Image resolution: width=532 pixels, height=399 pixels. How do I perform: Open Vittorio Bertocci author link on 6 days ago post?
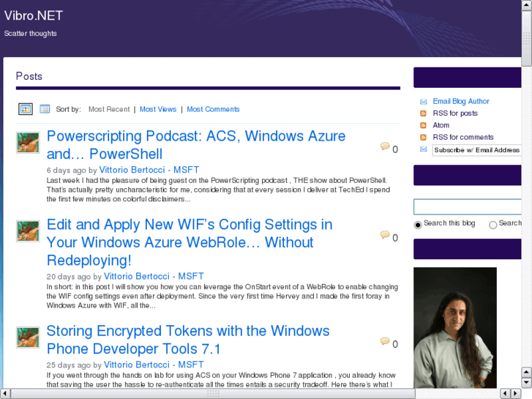(149, 170)
